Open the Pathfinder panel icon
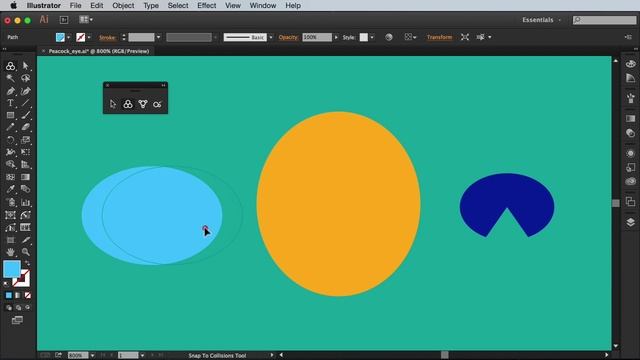Screen dimensions: 640x360 point(631,201)
